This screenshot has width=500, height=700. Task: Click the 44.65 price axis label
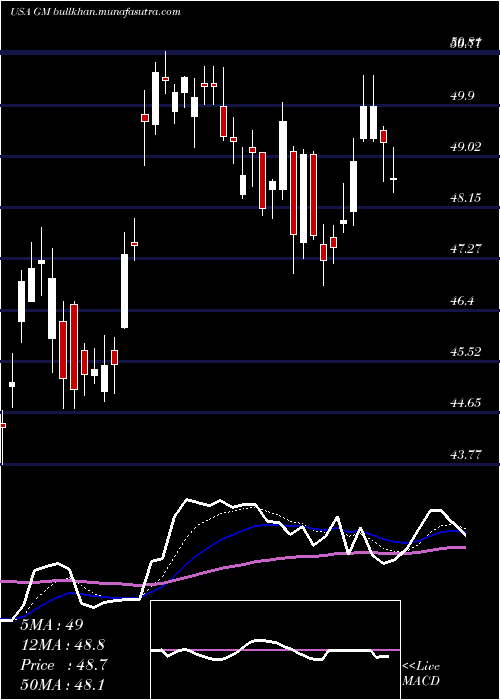pos(465,403)
